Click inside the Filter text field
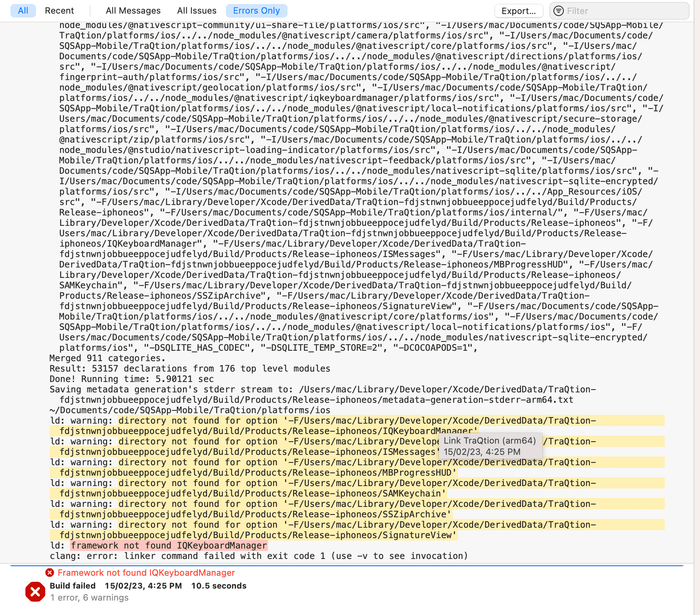The width and height of the screenshot is (700, 615). (x=601, y=11)
